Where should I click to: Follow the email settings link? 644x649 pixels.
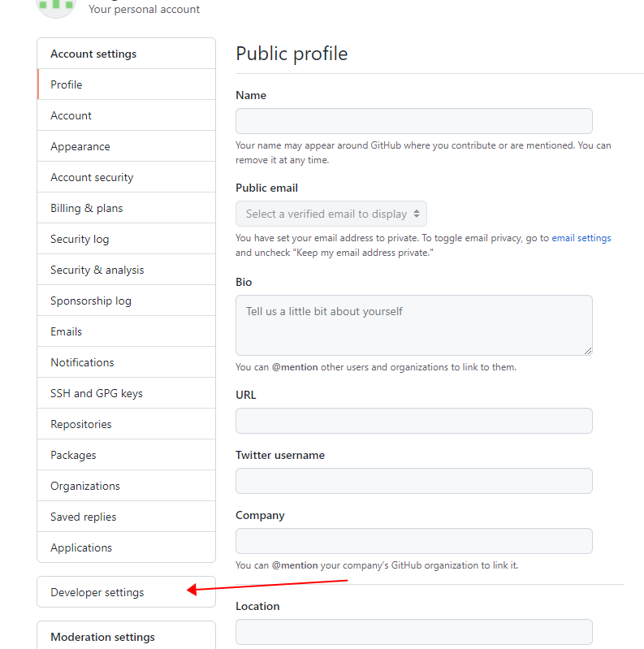point(581,238)
